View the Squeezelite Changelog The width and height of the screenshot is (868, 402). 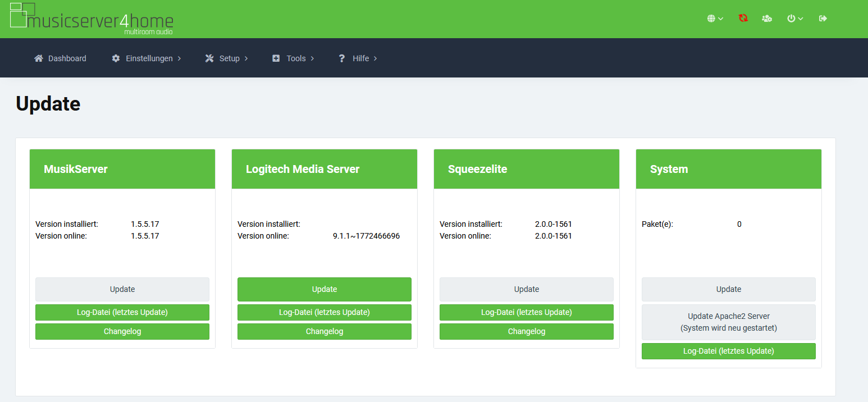pos(527,331)
